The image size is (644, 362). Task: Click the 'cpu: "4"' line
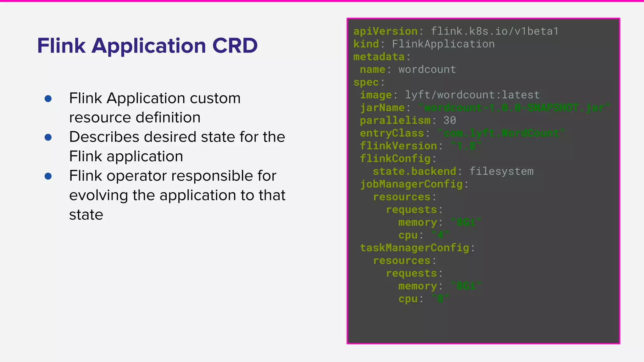pyautogui.click(x=424, y=235)
